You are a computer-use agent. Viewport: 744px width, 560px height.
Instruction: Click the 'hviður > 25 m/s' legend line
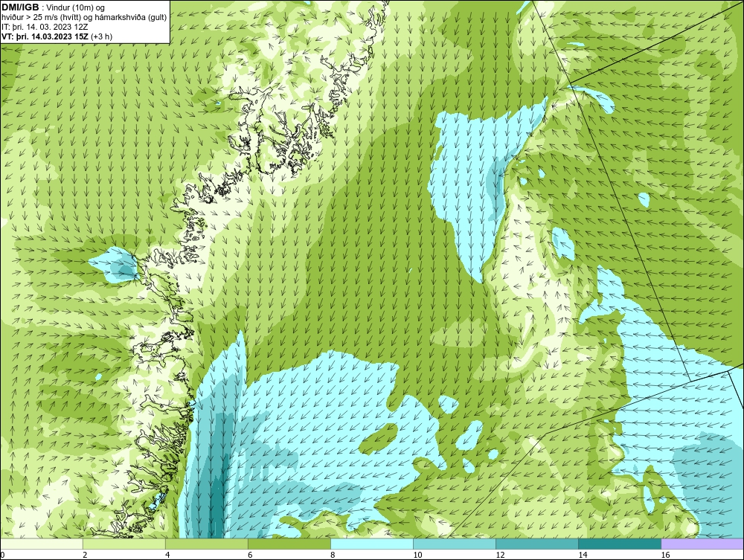pyautogui.click(x=84, y=18)
